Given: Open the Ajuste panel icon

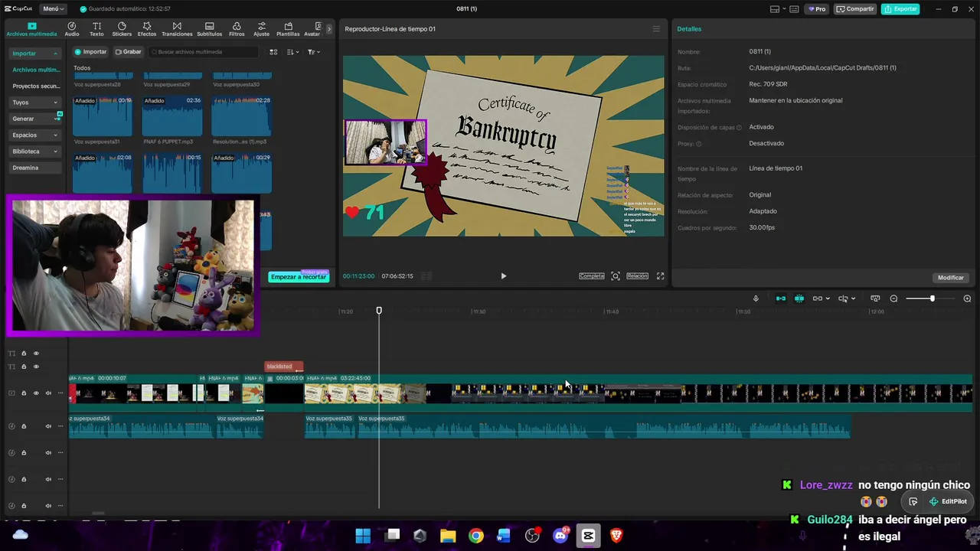Looking at the screenshot, I should tap(262, 29).
